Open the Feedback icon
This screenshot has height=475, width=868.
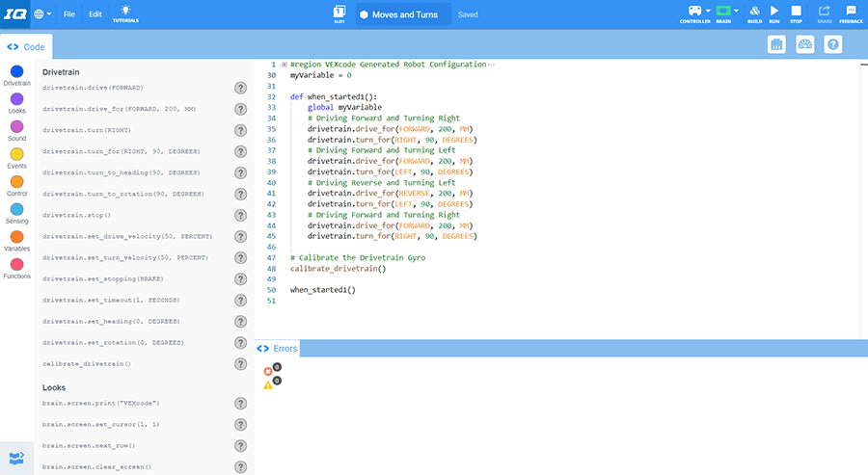click(x=851, y=12)
